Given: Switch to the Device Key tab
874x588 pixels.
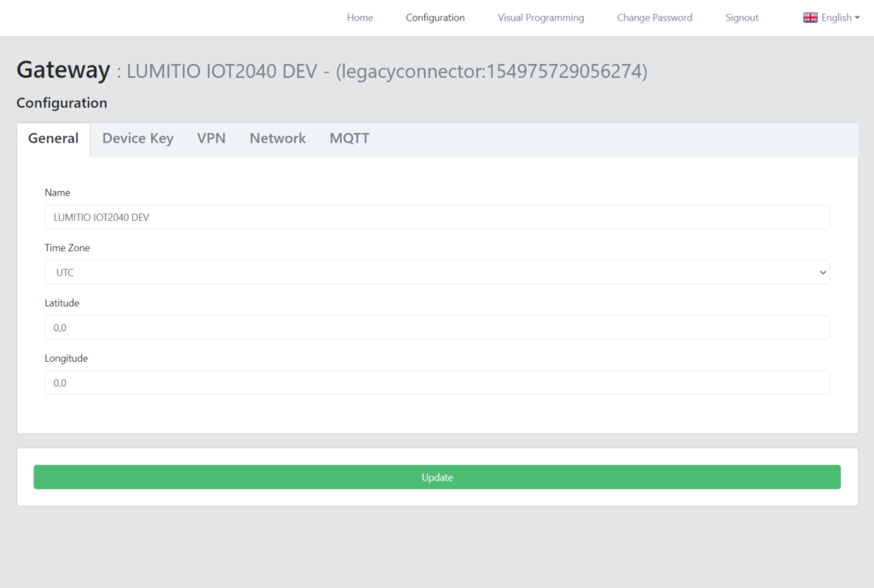Looking at the screenshot, I should pos(137,139).
